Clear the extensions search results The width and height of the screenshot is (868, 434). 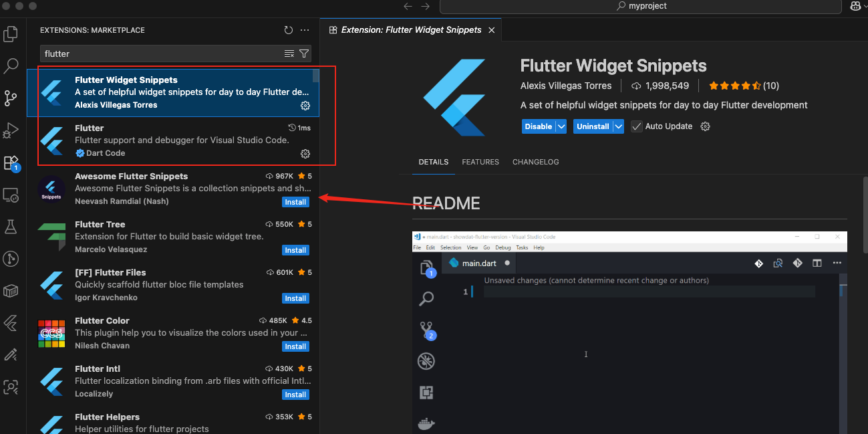click(x=289, y=53)
